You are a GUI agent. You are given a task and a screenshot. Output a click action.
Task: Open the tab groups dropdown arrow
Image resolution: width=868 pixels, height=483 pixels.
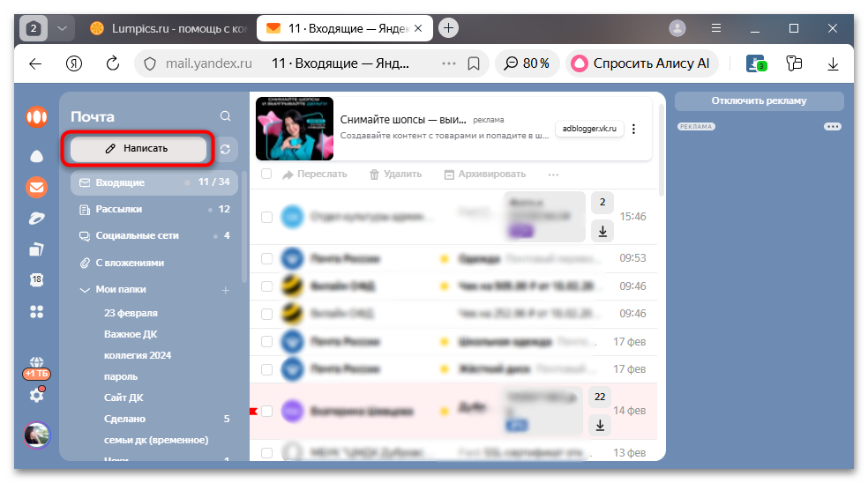tap(61, 28)
